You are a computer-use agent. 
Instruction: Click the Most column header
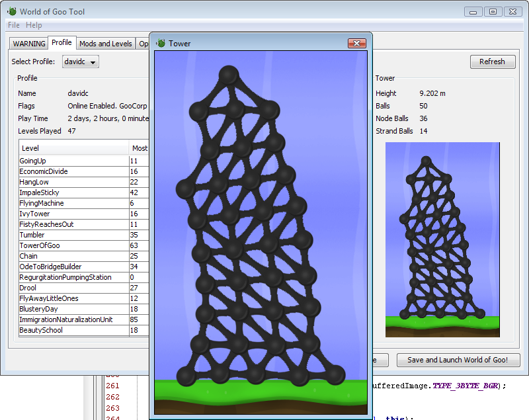pyautogui.click(x=140, y=148)
